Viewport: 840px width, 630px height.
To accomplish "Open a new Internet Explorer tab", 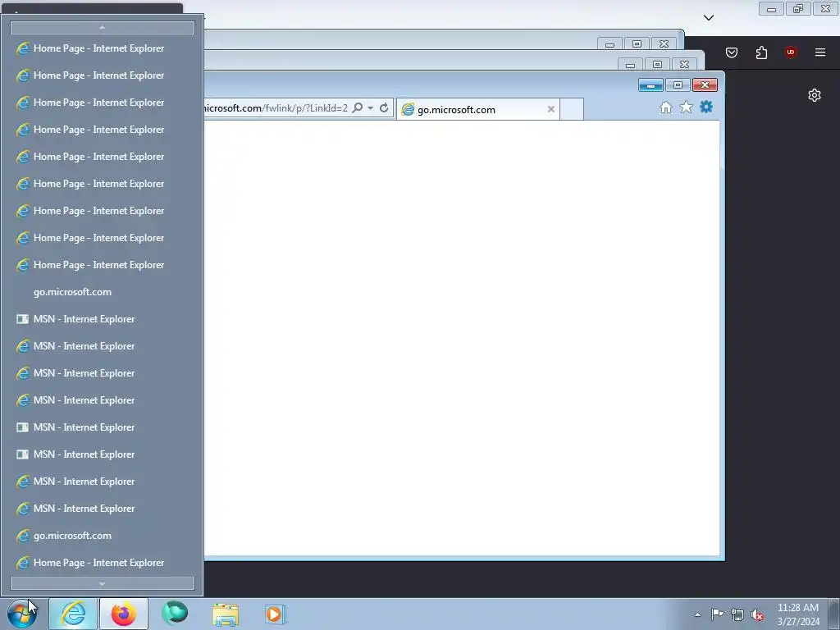I will point(572,109).
